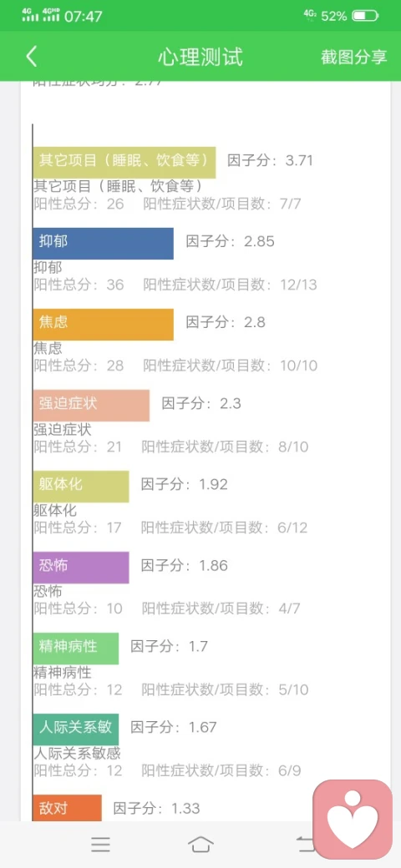This screenshot has height=868, width=401.
Task: Select the purple 恐怖 bar
Action: tap(81, 568)
